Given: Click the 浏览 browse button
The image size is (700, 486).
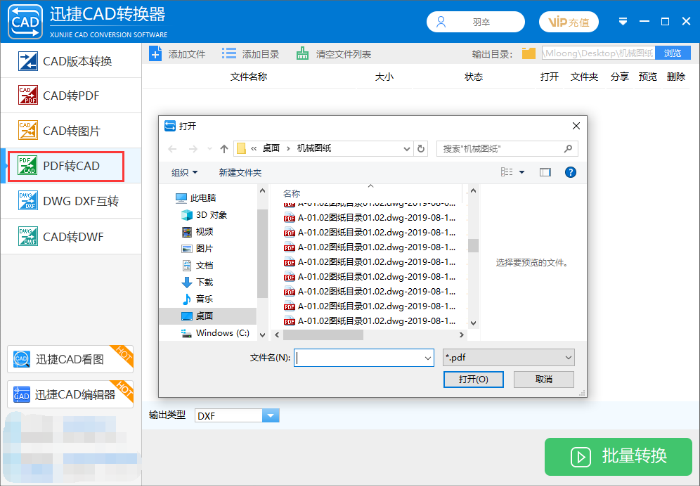Looking at the screenshot, I should tap(673, 54).
